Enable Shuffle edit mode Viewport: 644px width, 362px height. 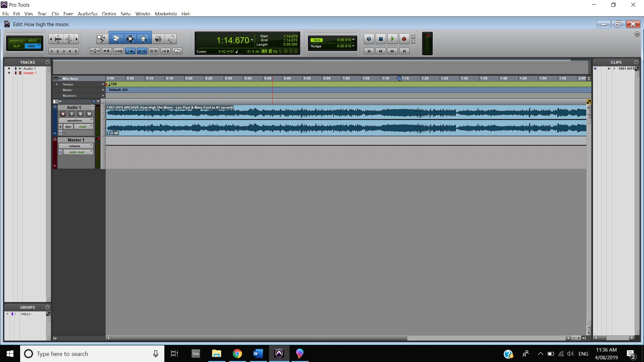click(x=16, y=41)
